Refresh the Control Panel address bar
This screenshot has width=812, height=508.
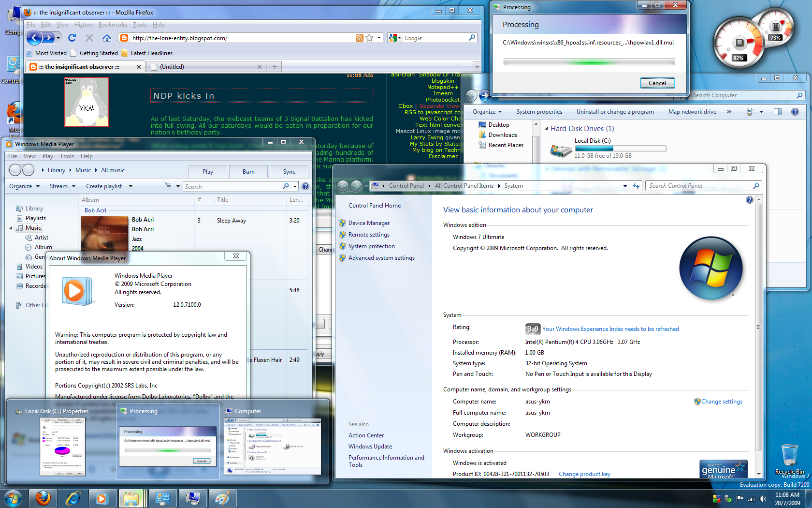point(636,186)
